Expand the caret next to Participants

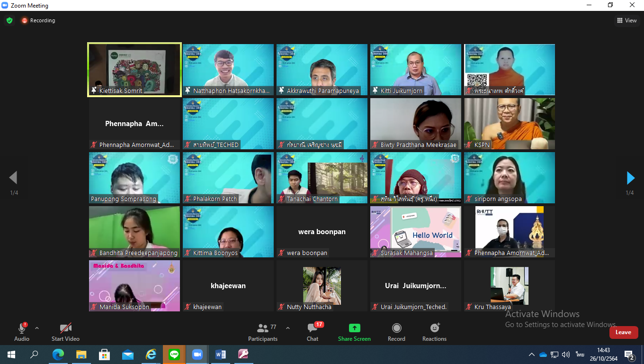click(x=287, y=328)
